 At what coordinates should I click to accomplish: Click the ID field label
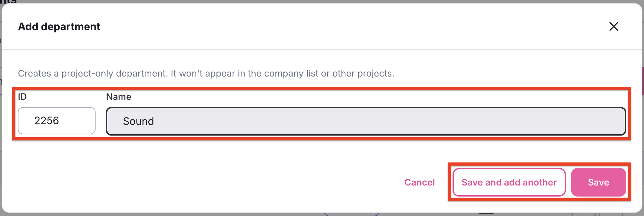coord(22,97)
